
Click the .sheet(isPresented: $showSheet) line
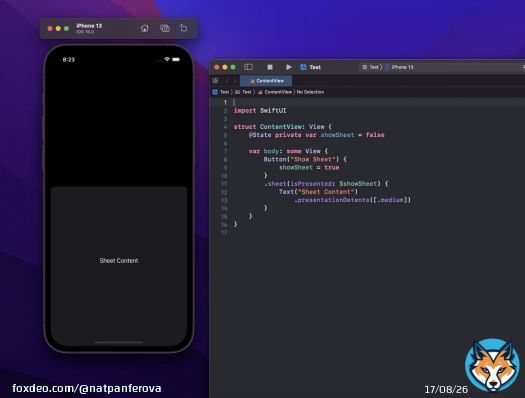[326, 183]
